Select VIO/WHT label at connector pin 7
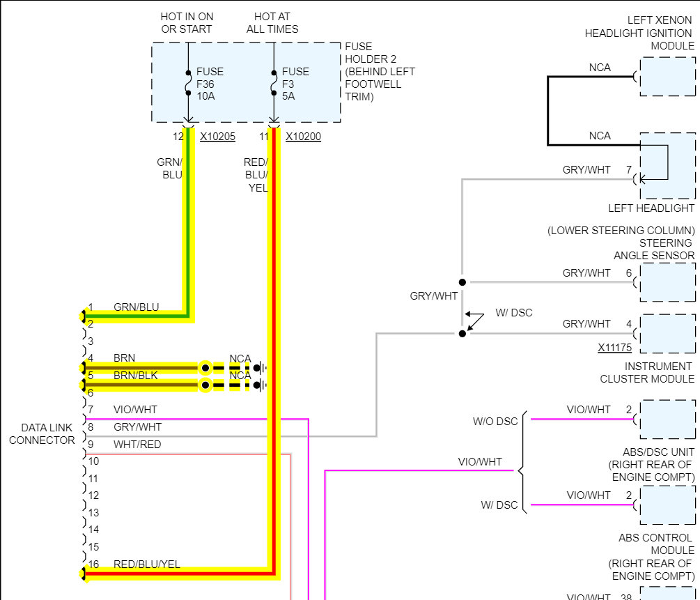 135,409
